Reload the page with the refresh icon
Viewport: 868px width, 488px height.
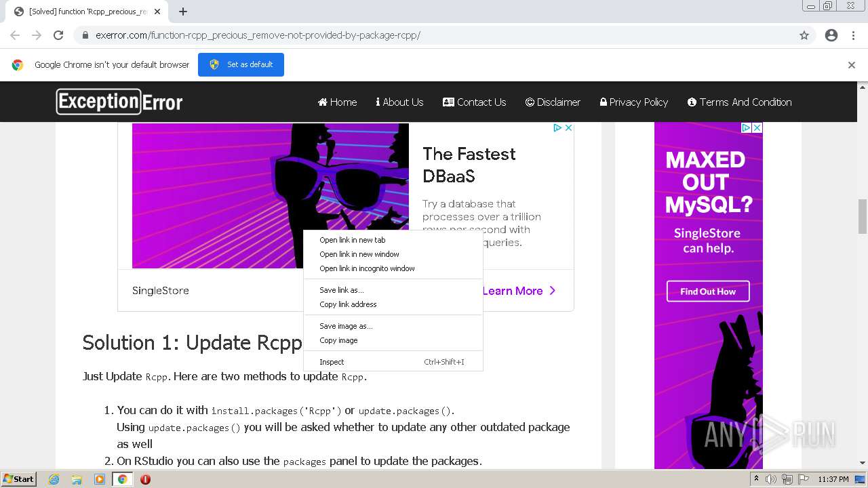tap(58, 35)
